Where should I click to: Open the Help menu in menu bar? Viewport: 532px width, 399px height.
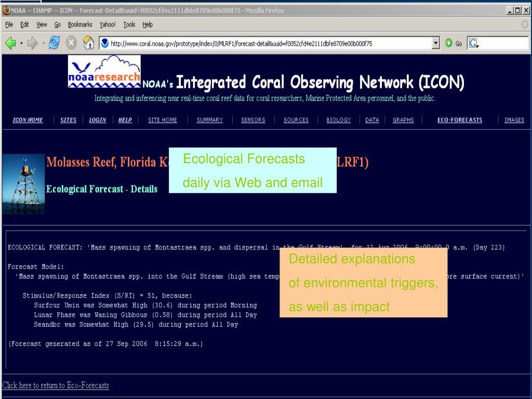coord(147,24)
